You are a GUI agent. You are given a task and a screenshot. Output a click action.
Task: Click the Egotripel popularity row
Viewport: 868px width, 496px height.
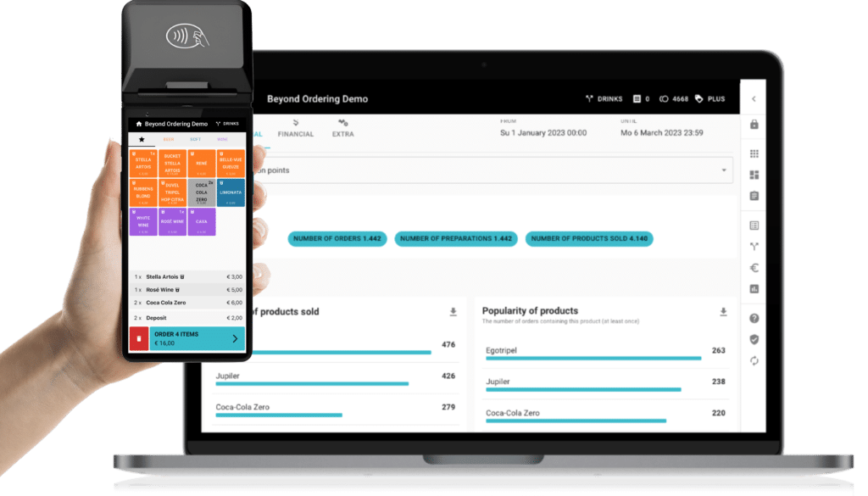pos(605,353)
